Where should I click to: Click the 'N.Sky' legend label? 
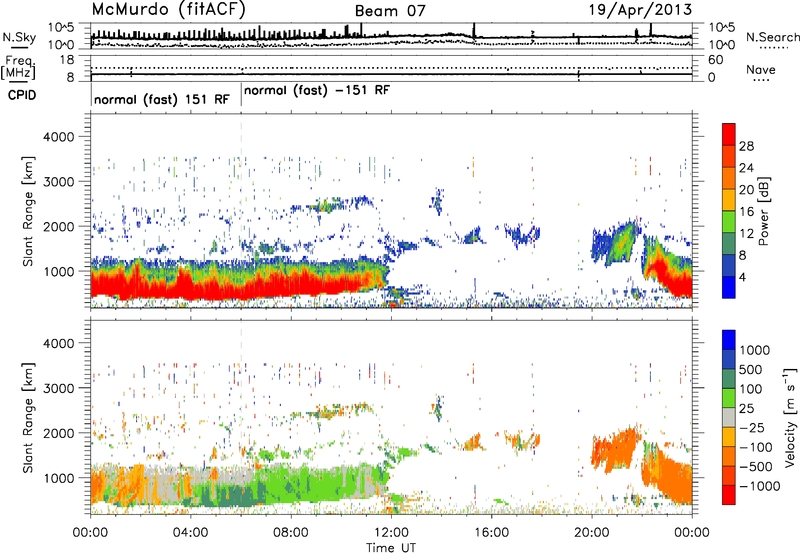(x=19, y=37)
